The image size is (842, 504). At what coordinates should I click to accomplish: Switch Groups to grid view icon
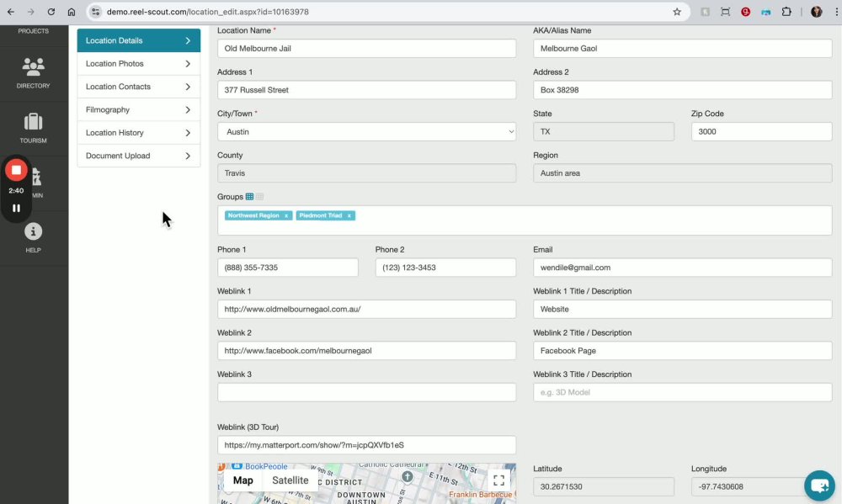tap(250, 196)
